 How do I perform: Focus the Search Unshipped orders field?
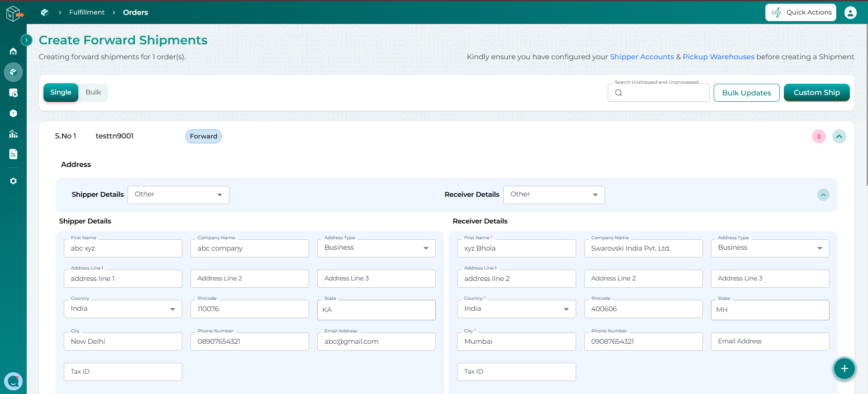[658, 93]
